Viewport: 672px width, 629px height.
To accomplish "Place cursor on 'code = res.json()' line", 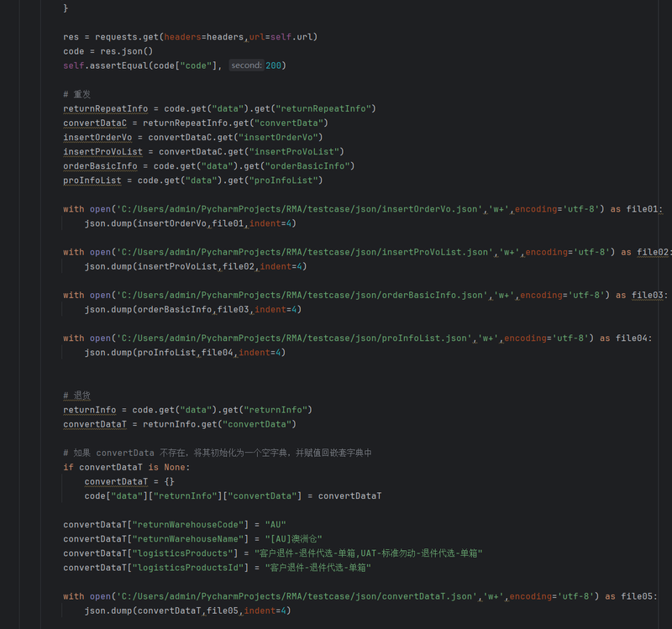I will pos(108,51).
